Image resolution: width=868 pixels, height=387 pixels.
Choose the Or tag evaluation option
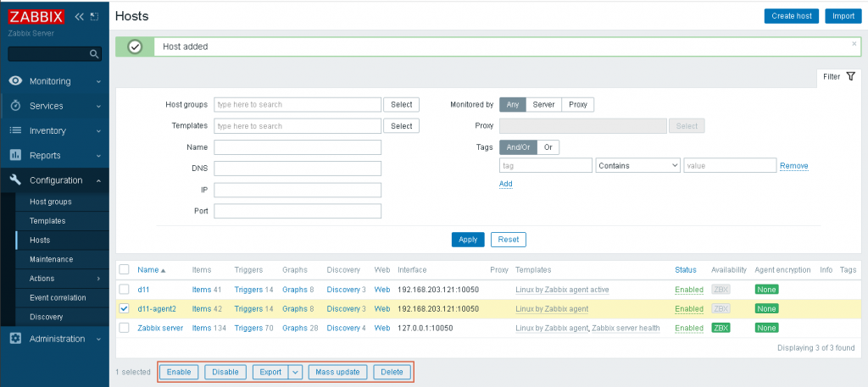coord(548,147)
